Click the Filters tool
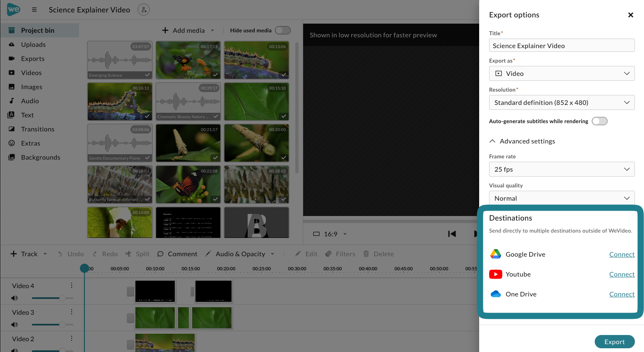 pyautogui.click(x=340, y=254)
